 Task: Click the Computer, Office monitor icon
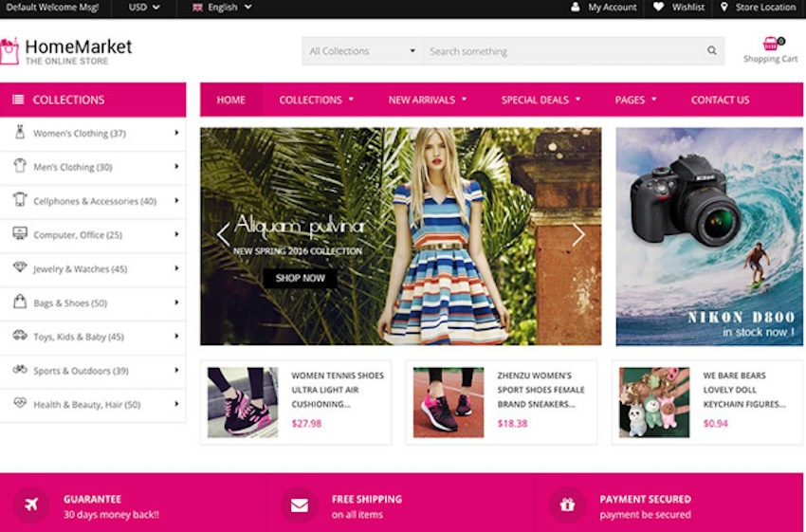click(20, 233)
